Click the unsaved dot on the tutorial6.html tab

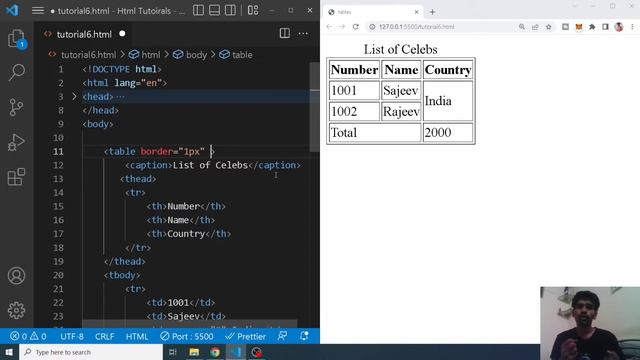coord(122,34)
